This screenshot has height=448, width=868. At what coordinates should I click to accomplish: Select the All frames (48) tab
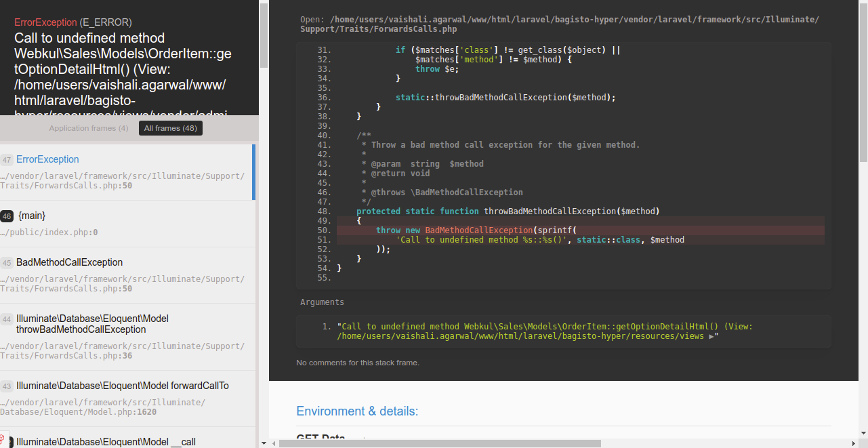pos(171,128)
